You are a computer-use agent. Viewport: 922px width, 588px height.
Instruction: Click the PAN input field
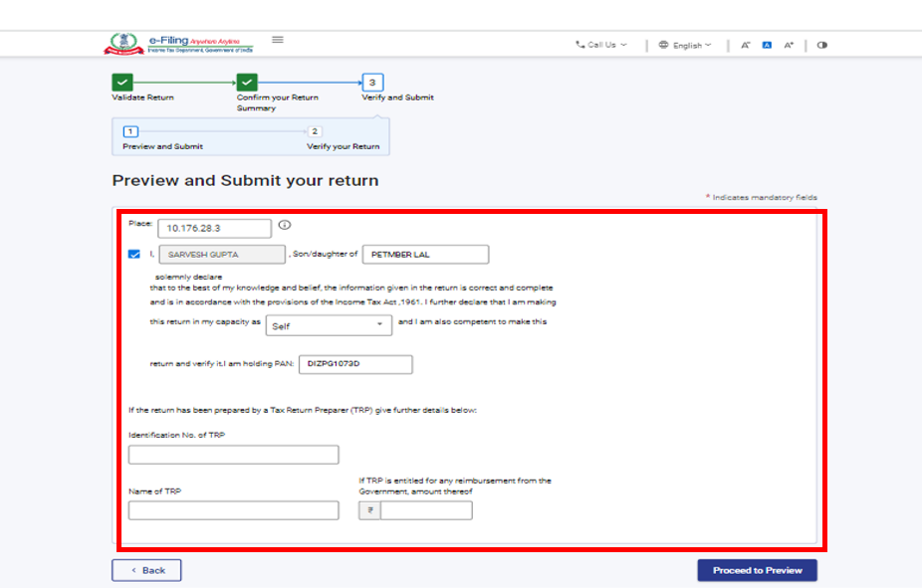(355, 364)
